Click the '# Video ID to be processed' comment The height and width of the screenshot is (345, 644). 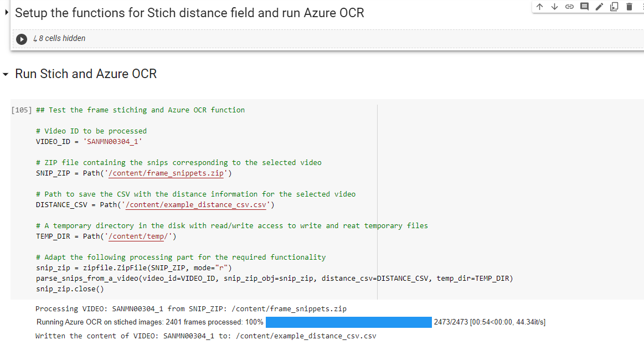pos(91,131)
